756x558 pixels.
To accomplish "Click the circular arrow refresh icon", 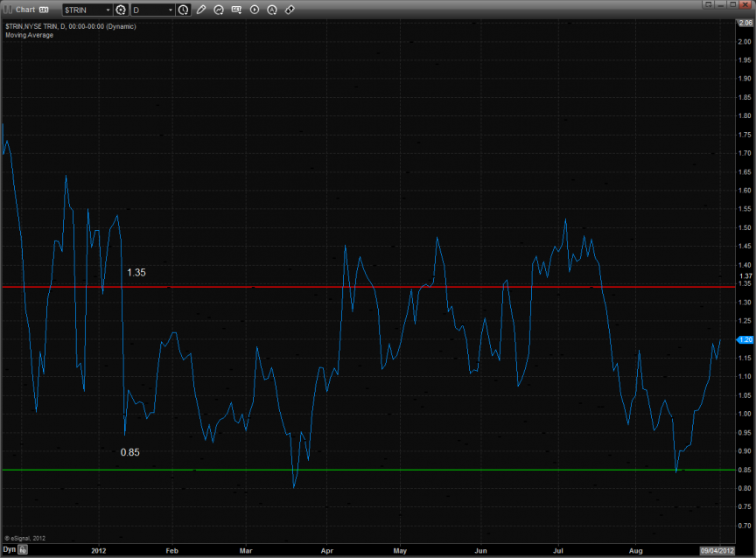I will (219, 10).
